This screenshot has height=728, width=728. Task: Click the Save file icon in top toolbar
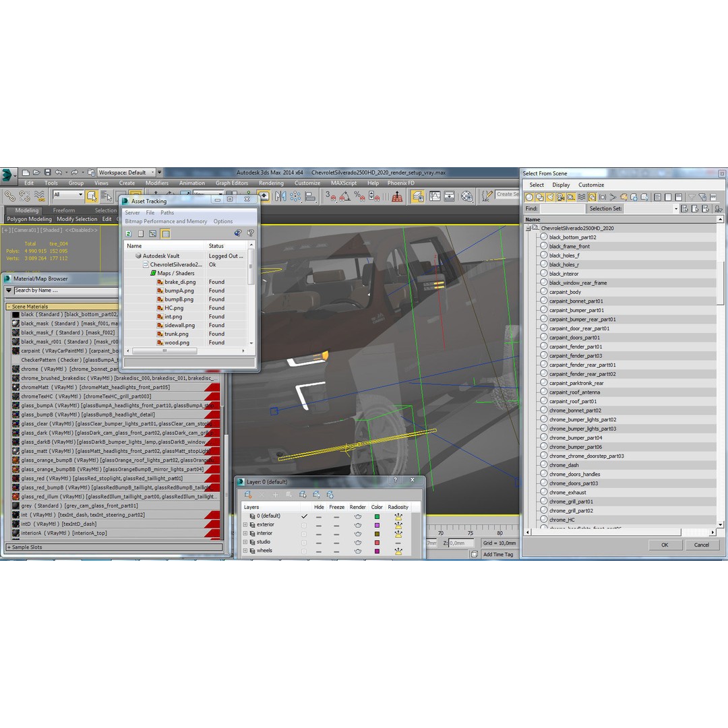(47, 173)
